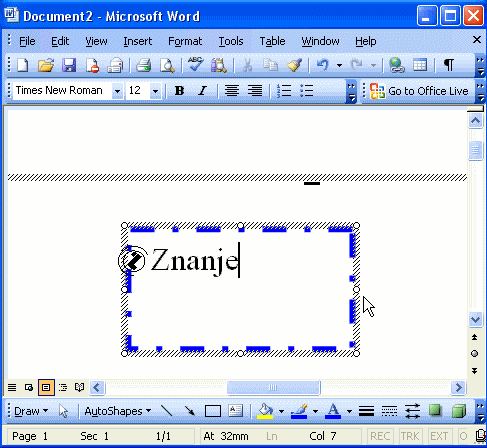
Task: Toggle Italic formatting
Action: [x=202, y=91]
